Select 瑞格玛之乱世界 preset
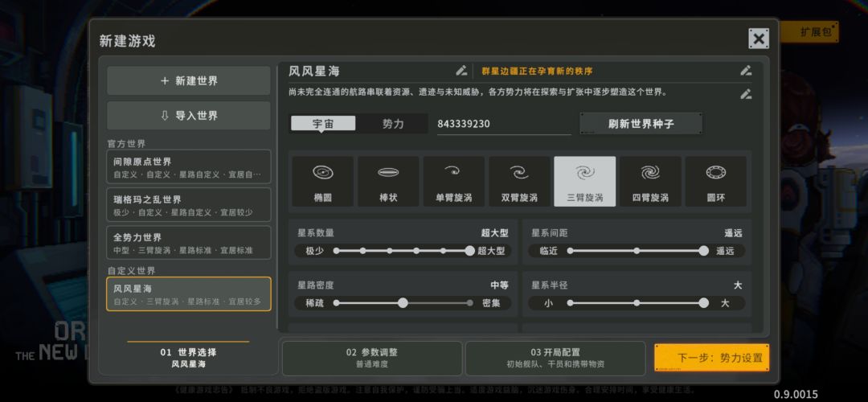Screen dimensions: 868x402 (x=189, y=205)
